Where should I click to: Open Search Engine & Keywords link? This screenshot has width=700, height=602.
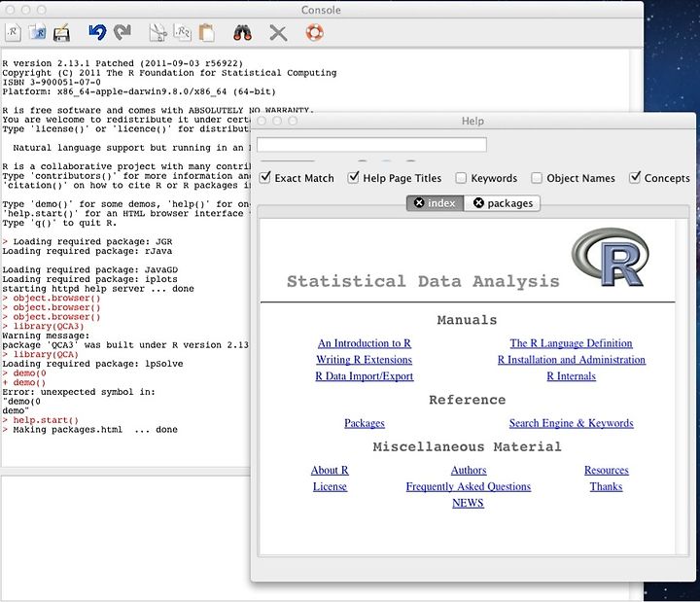(572, 423)
